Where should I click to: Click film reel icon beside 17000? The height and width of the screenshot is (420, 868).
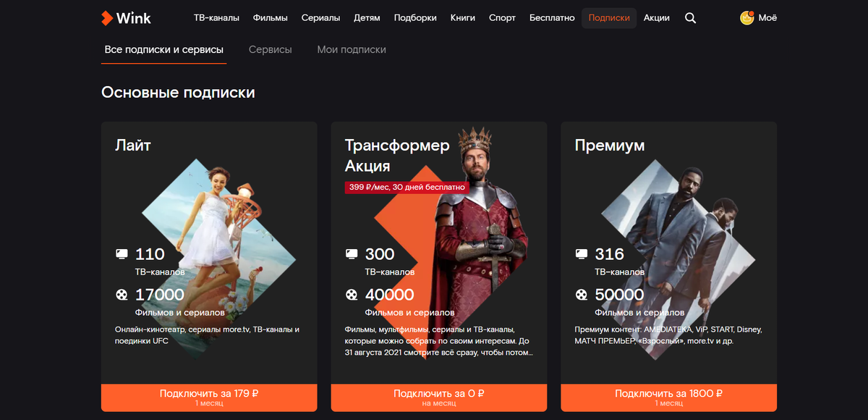(x=122, y=295)
